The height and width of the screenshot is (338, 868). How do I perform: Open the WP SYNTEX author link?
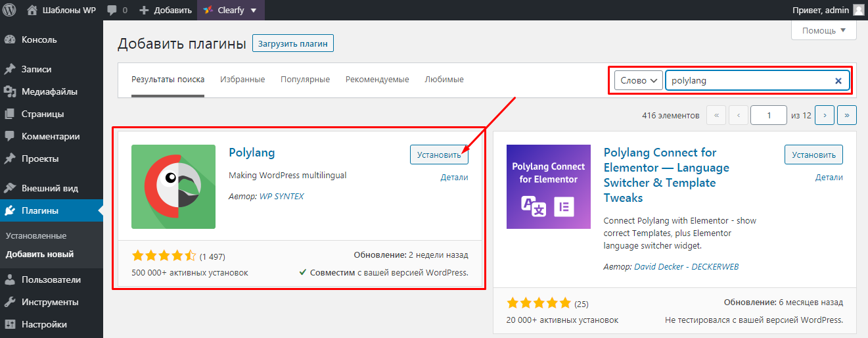point(281,196)
